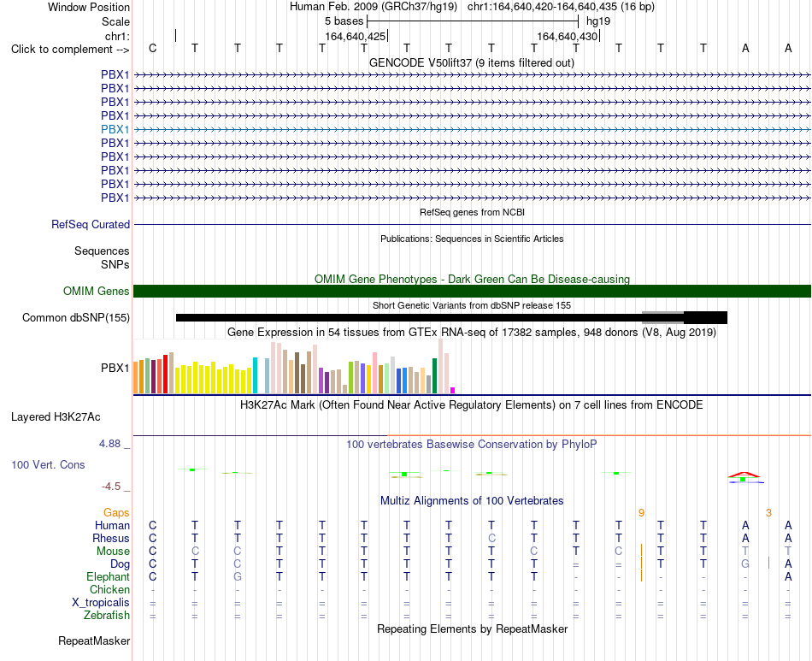Open the RefSeq Curated track label
This screenshot has width=812, height=661.
90,224
